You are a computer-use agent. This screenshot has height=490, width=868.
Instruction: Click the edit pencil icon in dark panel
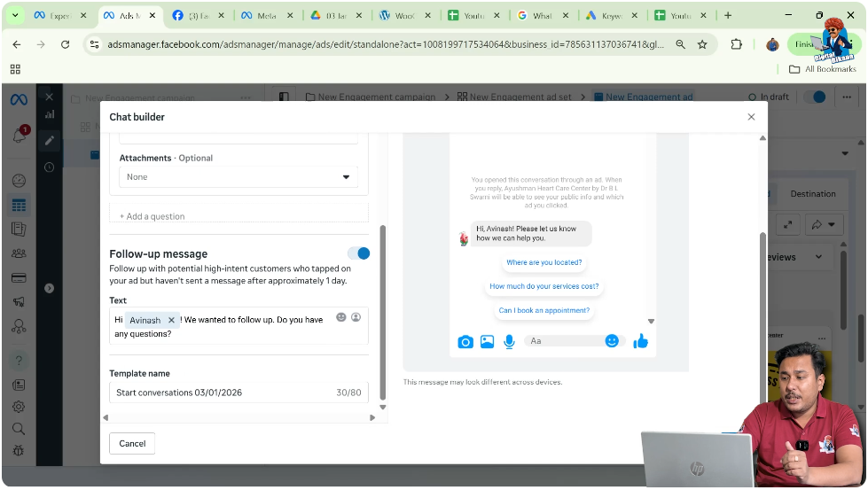click(x=50, y=141)
